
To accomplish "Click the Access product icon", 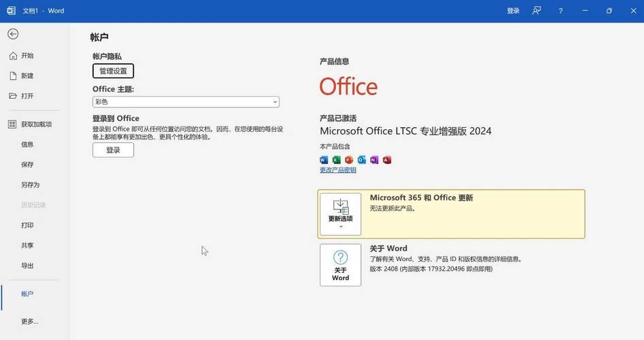I will [x=387, y=160].
